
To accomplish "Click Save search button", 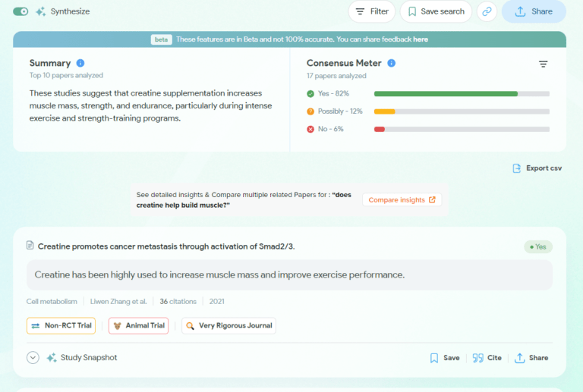I will pos(436,11).
